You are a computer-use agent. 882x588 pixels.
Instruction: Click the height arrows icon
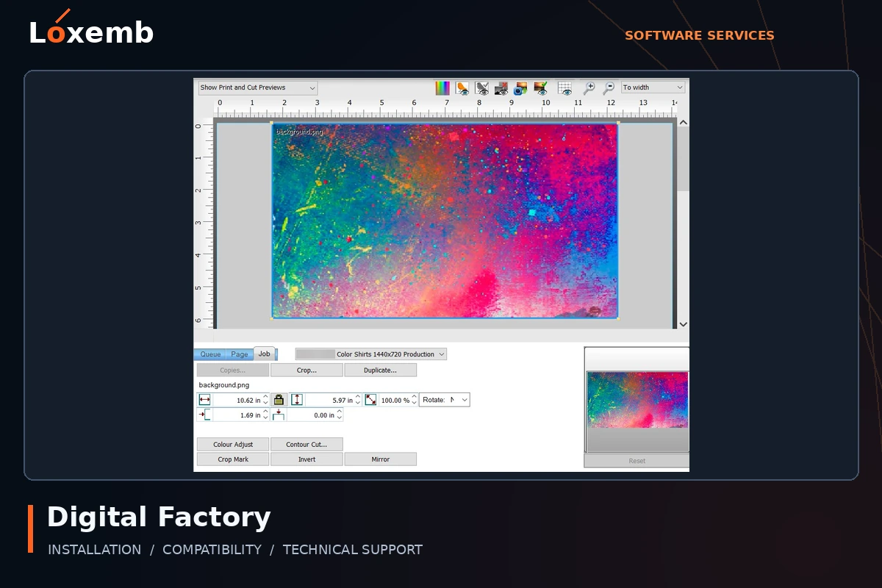(x=297, y=400)
